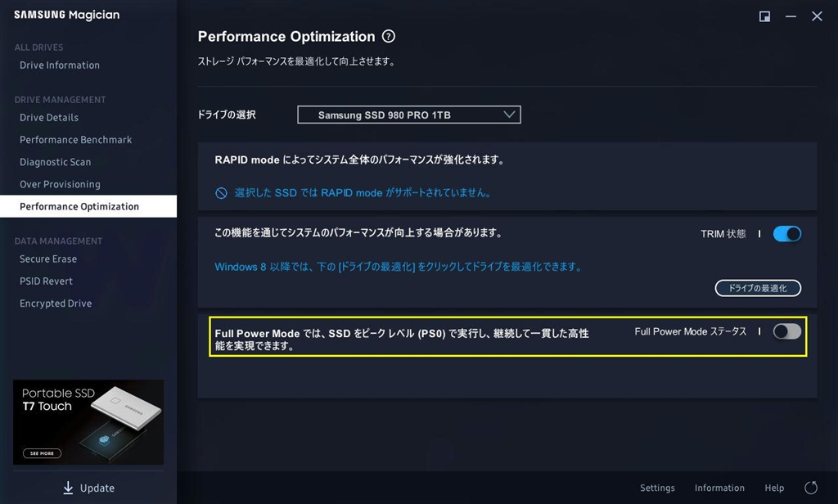Click the ストレージ パフォーマンス subtitle text

click(x=297, y=61)
